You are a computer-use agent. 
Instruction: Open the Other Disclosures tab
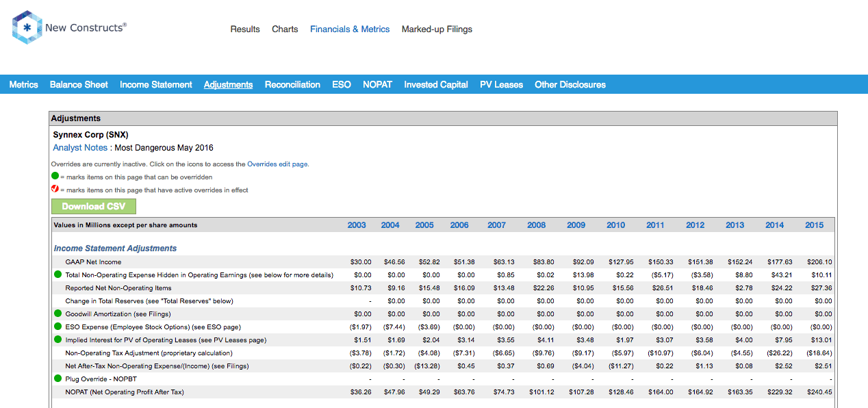point(570,85)
